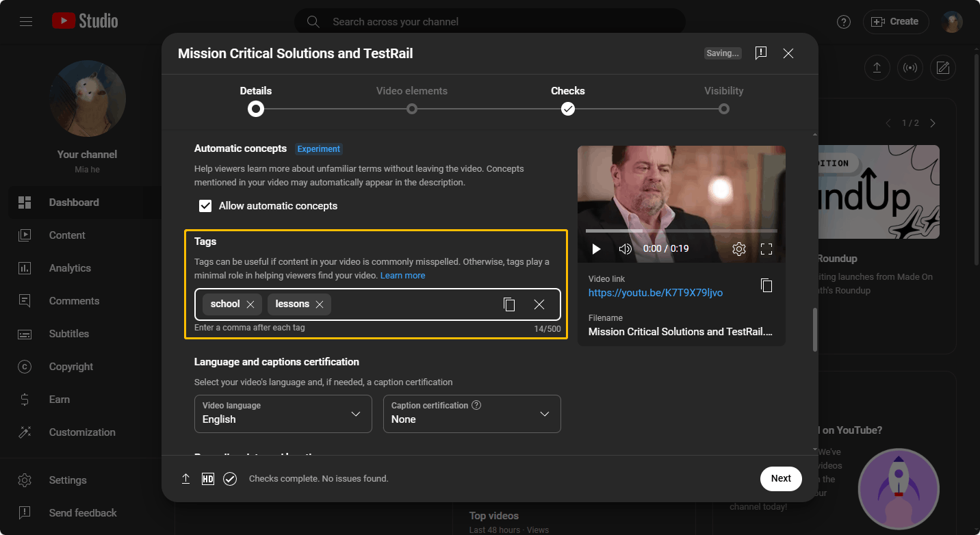Click the Saving... status label
Image resolution: width=980 pixels, height=535 pixels.
point(723,53)
